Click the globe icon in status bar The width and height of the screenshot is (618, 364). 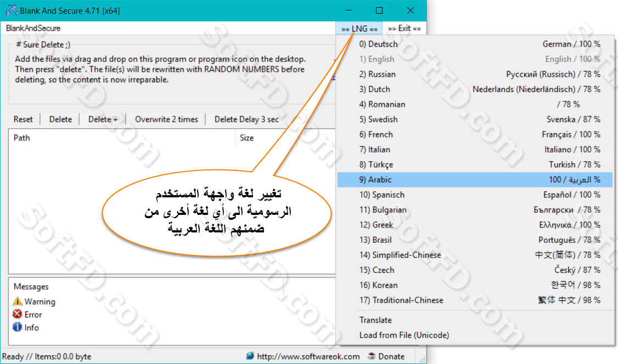pyautogui.click(x=250, y=356)
